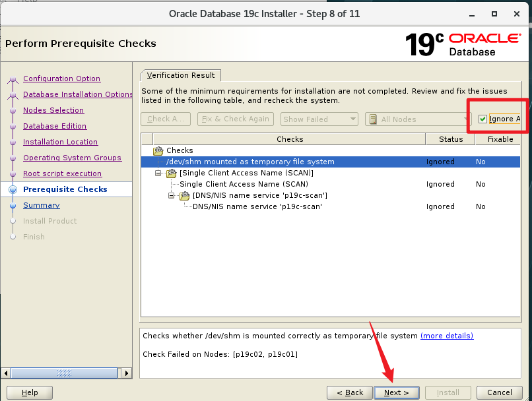Open the Nodes Selection step

53,111
